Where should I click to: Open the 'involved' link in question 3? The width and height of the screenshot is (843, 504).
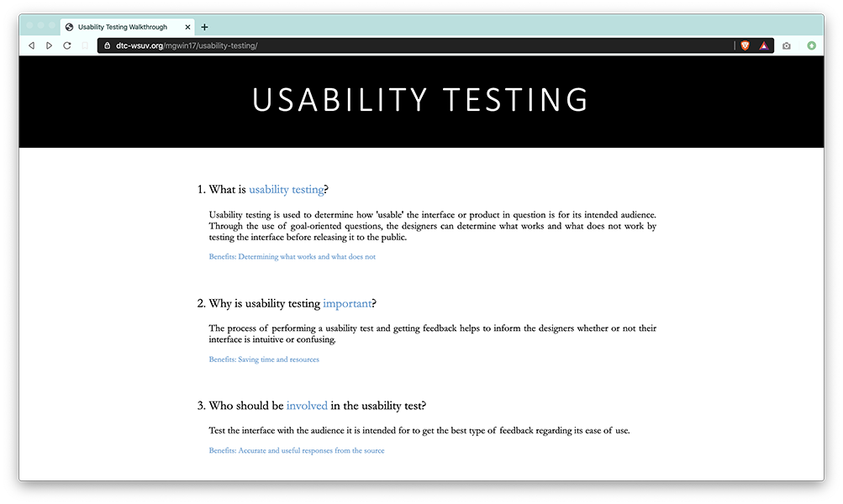click(x=307, y=406)
